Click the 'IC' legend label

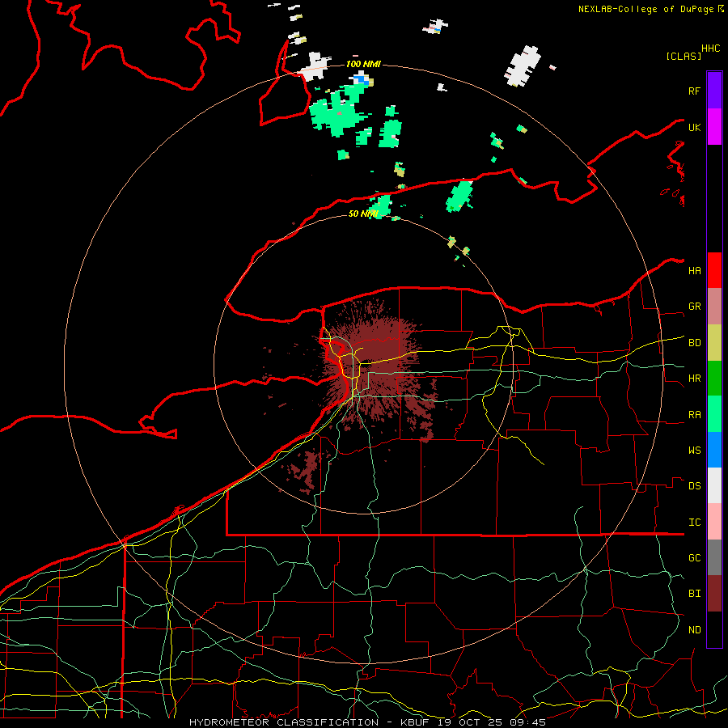click(x=694, y=523)
